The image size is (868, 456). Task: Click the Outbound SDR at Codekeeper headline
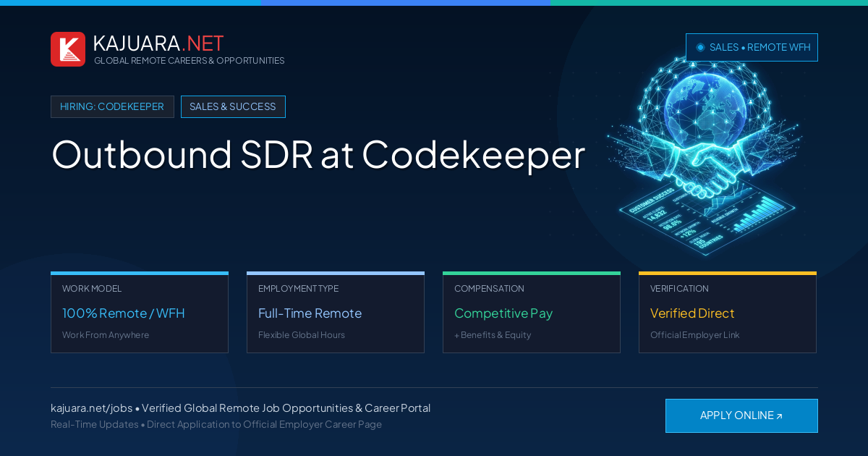pyautogui.click(x=318, y=154)
